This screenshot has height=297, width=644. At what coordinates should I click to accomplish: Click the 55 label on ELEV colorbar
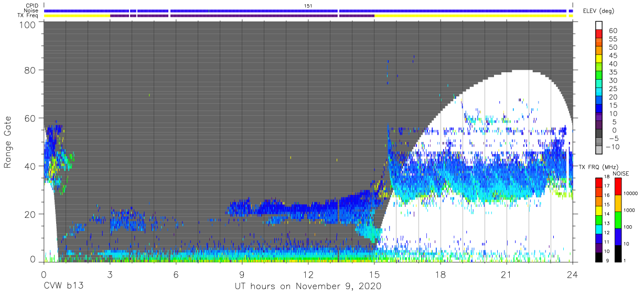tap(613, 39)
